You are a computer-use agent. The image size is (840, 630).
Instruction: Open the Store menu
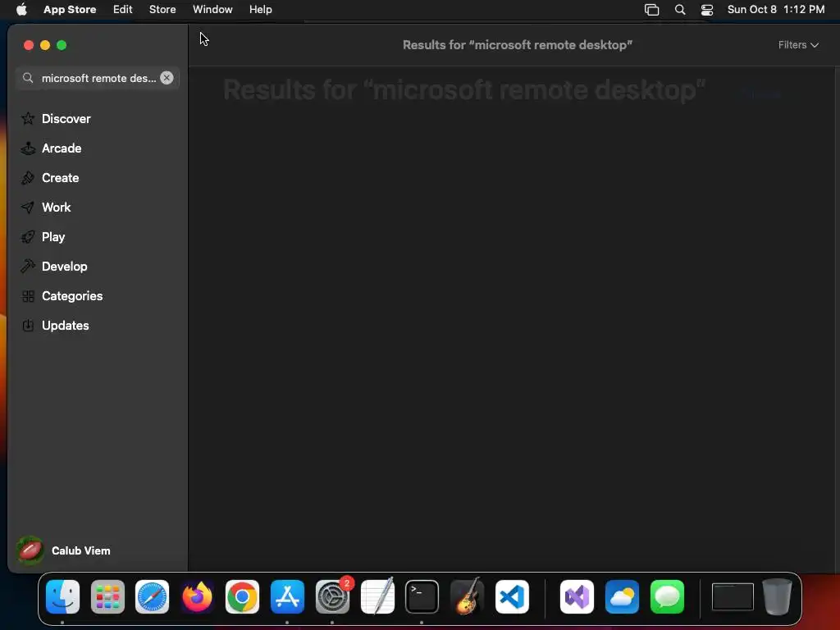[x=162, y=9]
